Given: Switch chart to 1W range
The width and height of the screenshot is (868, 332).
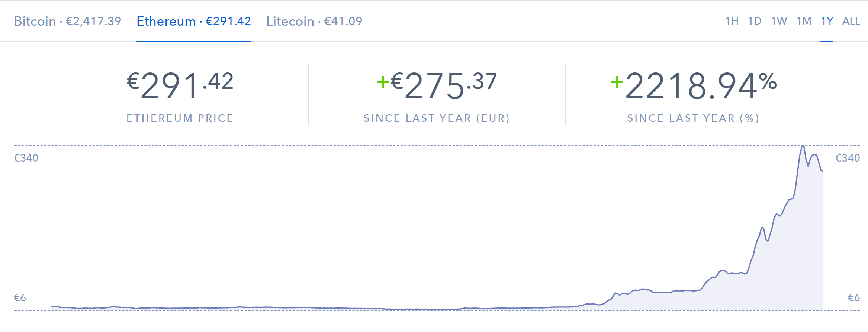Looking at the screenshot, I should click(779, 21).
